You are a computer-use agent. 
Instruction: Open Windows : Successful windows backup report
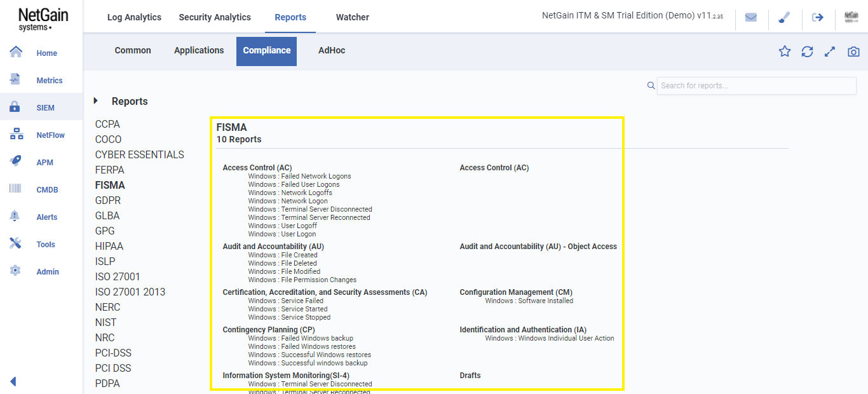click(308, 363)
